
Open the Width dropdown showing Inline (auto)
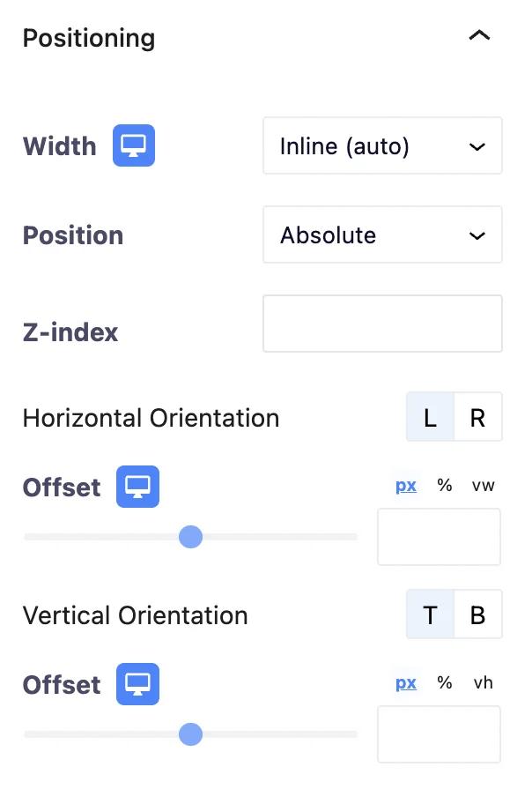coord(382,146)
